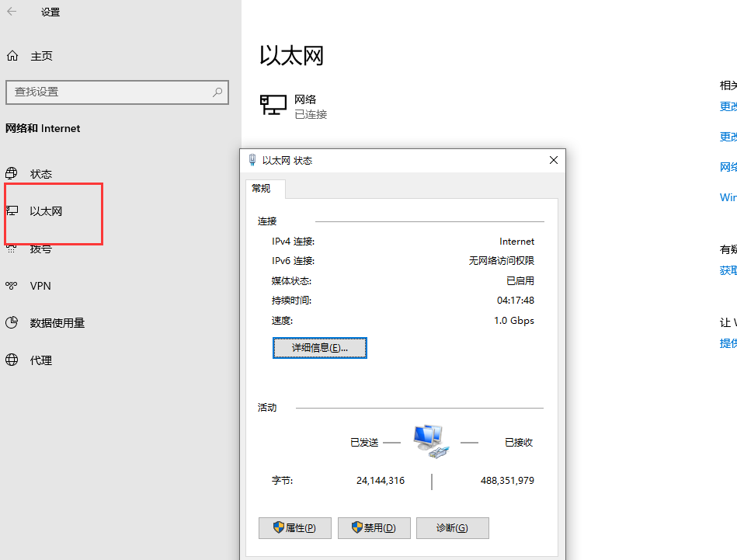Click the home icon beside 主页
The width and height of the screenshot is (737, 560).
point(12,56)
